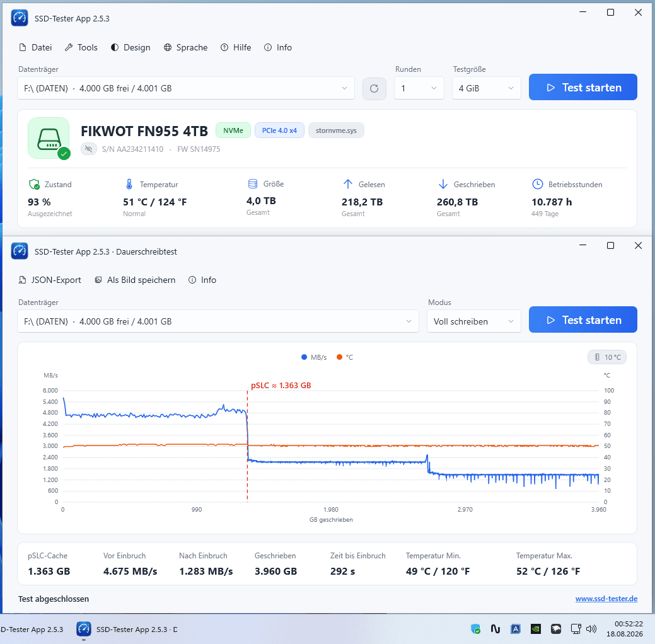
Task: Open the Design menu
Action: click(x=130, y=48)
